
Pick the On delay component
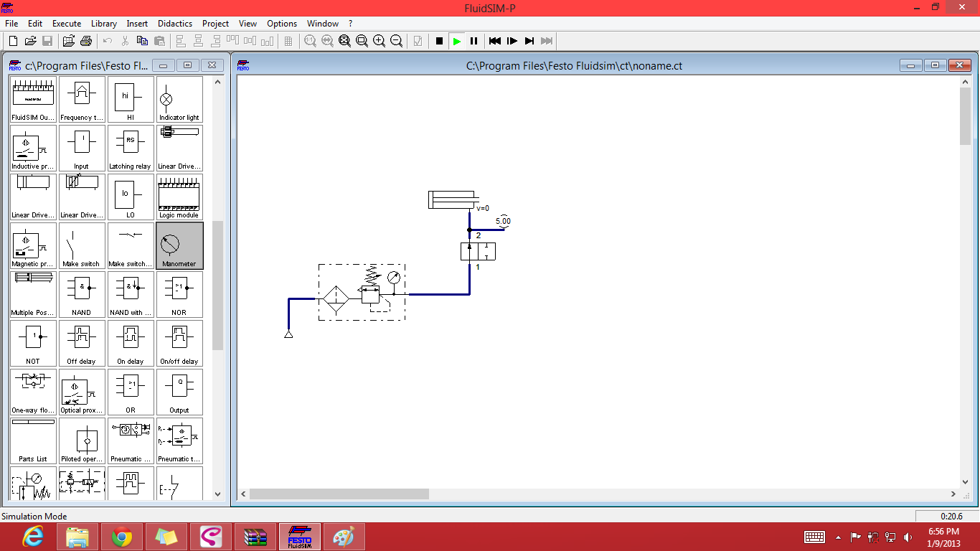(x=131, y=343)
